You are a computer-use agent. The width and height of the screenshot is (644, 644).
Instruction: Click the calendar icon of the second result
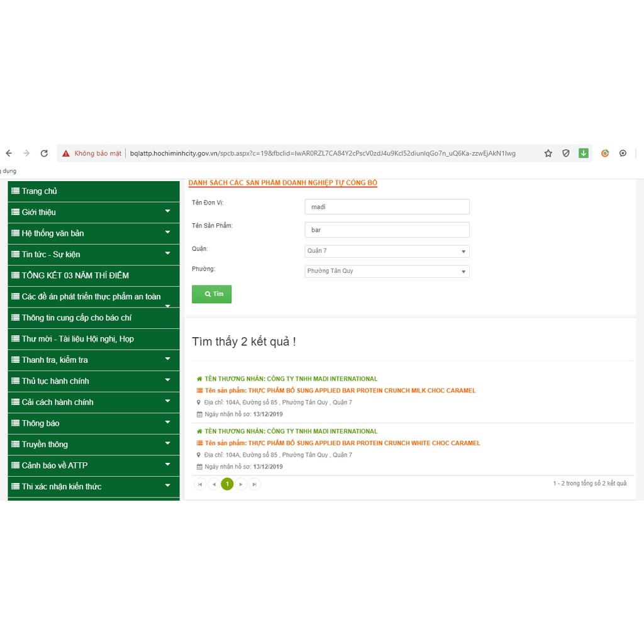[199, 467]
